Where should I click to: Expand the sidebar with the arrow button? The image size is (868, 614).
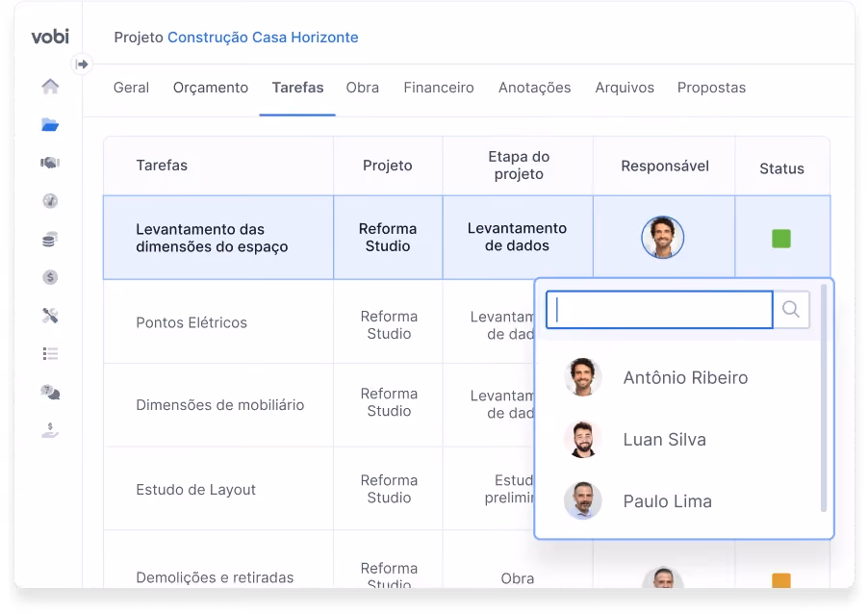click(x=82, y=64)
